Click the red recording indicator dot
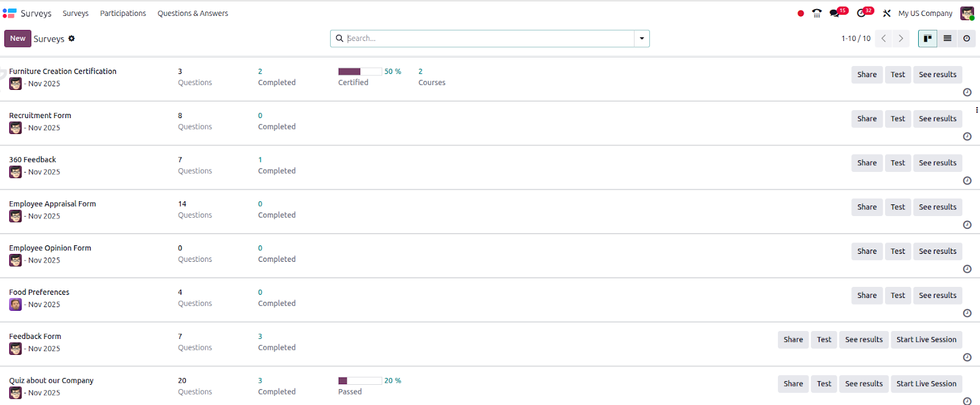The width and height of the screenshot is (980, 405). 801,13
